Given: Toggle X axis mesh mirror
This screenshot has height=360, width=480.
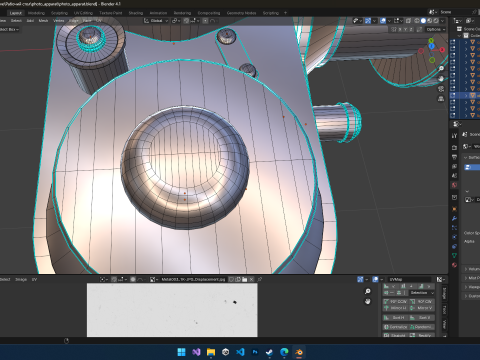Looking at the screenshot, I should click(x=400, y=29).
